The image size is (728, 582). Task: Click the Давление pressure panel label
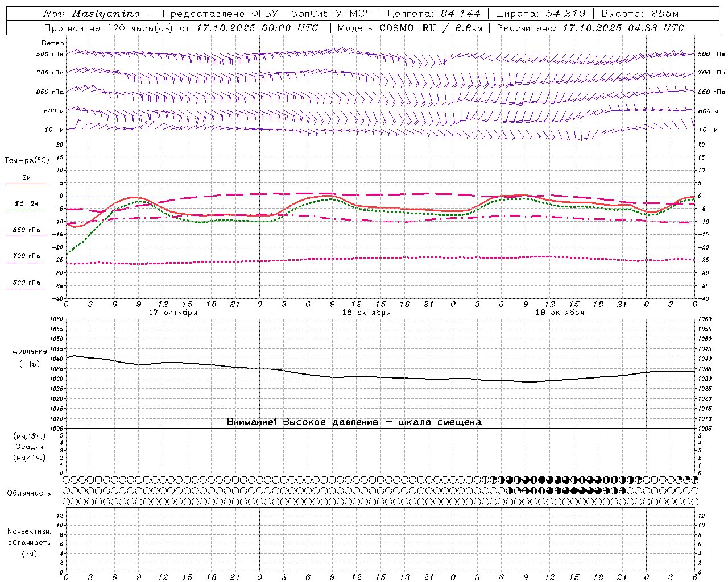[x=30, y=351]
